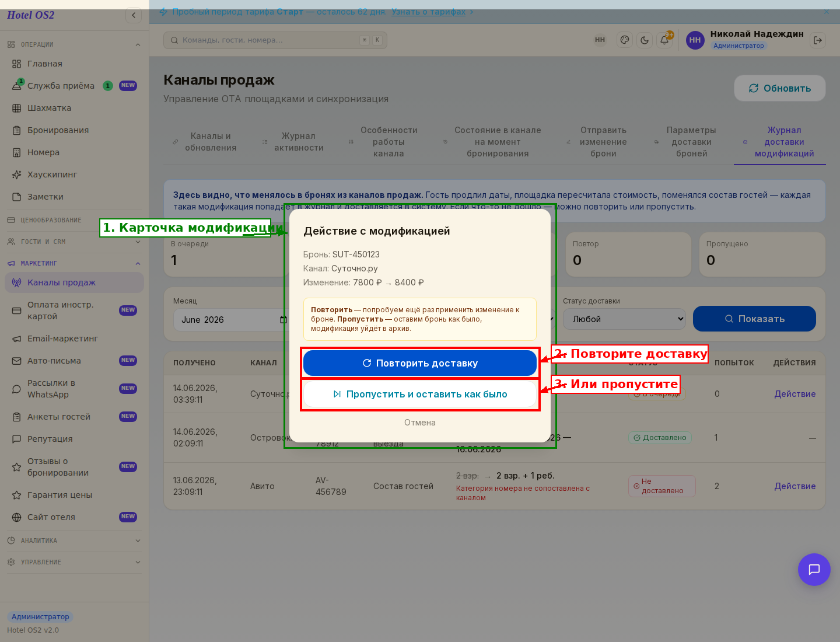The width and height of the screenshot is (840, 642).
Task: Click Пропустить и оставить как было
Action: pos(420,394)
